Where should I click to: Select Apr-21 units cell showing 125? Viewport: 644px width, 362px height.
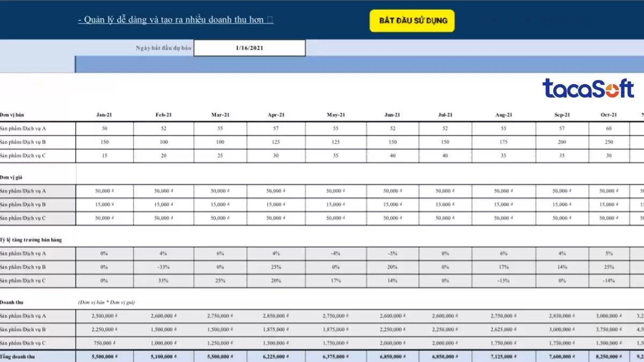275,142
